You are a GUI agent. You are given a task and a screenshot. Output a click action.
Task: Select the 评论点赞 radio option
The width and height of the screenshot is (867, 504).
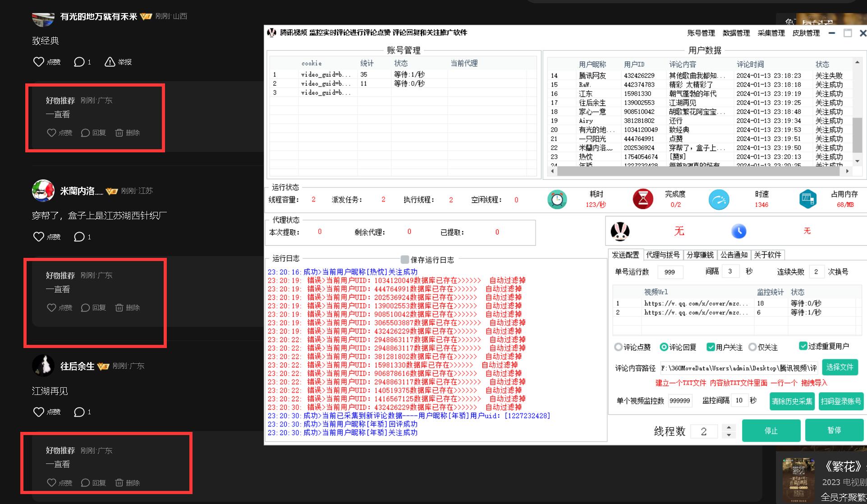pos(618,347)
